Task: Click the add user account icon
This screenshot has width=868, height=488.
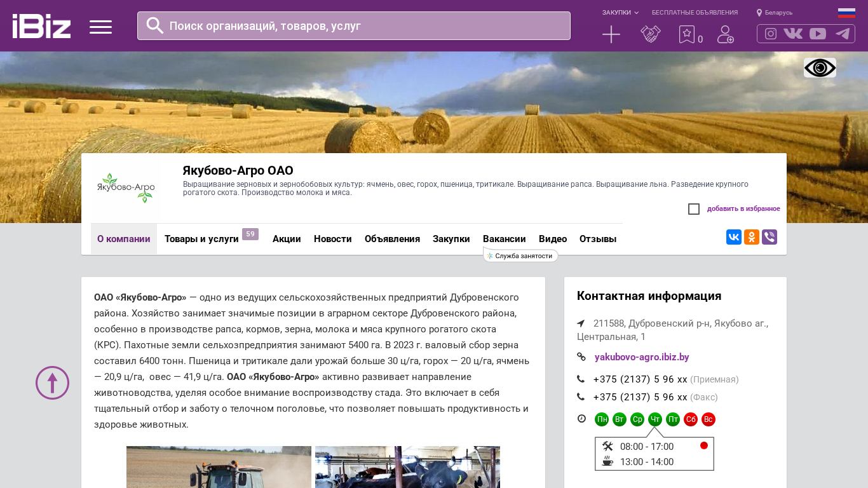Action: [725, 34]
